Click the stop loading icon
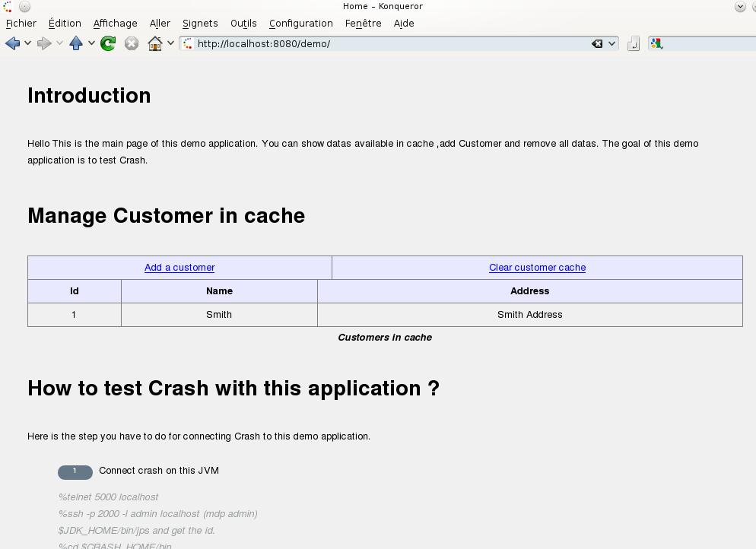The image size is (756, 549). pos(131,44)
